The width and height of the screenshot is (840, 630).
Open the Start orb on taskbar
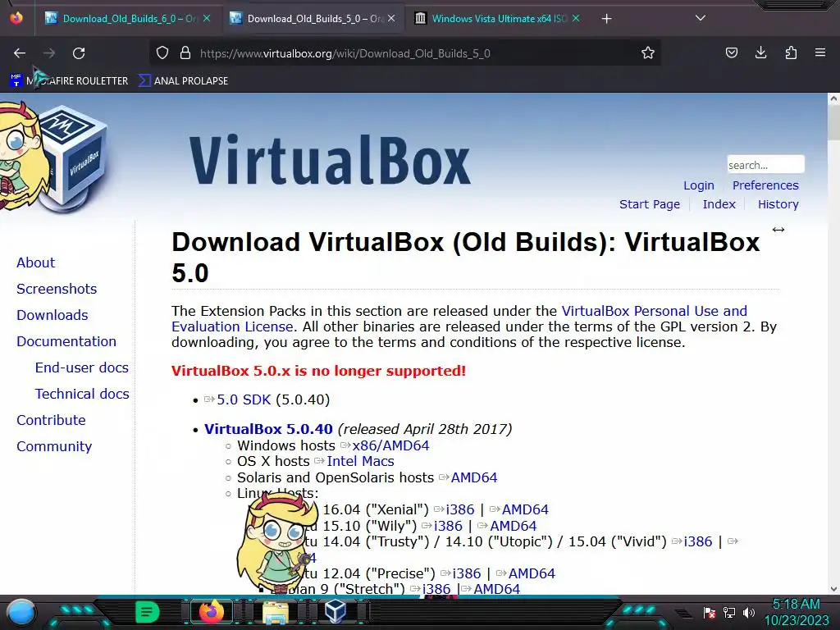tap(21, 612)
